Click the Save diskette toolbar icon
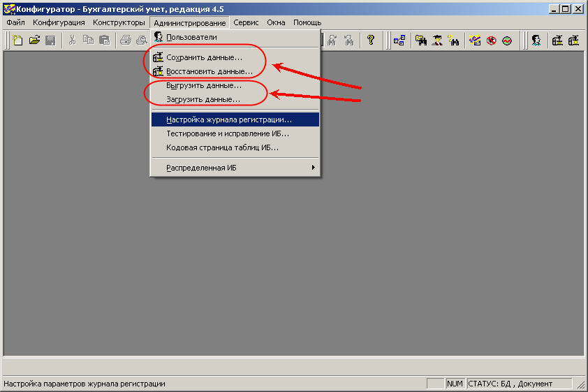 coord(50,40)
